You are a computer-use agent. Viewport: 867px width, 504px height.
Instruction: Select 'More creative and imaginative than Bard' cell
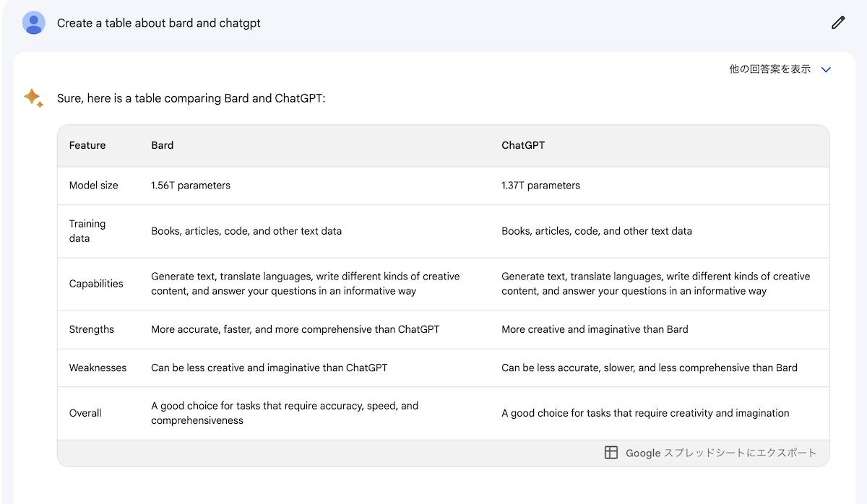(x=595, y=329)
